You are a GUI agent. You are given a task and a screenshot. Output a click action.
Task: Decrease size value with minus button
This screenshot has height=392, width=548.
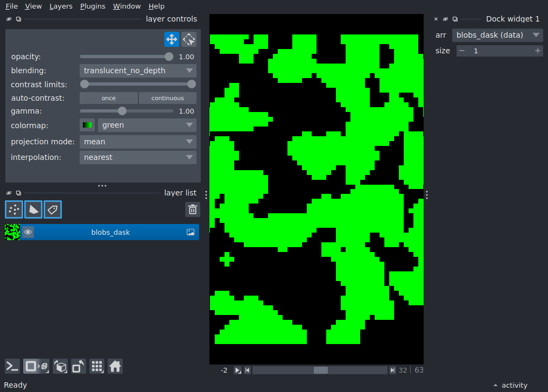coord(462,51)
